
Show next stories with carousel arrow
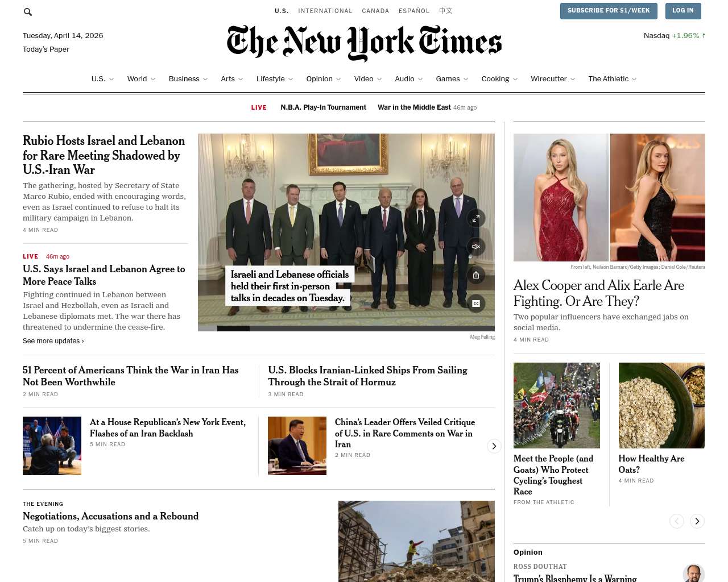pyautogui.click(x=494, y=446)
